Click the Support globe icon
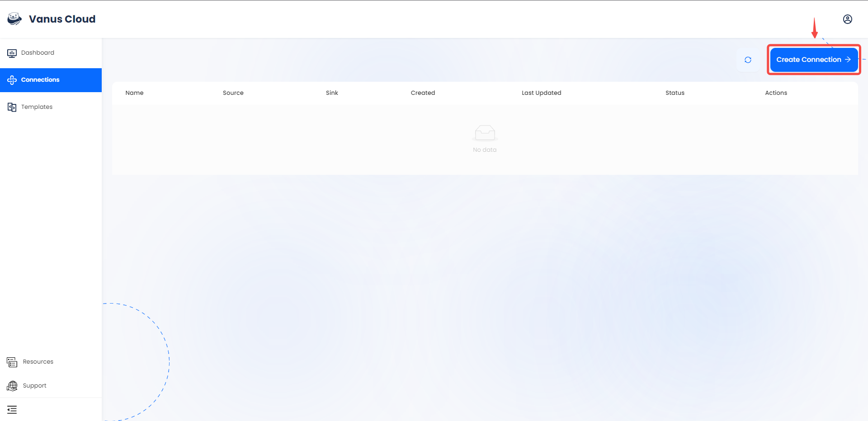 pyautogui.click(x=12, y=386)
